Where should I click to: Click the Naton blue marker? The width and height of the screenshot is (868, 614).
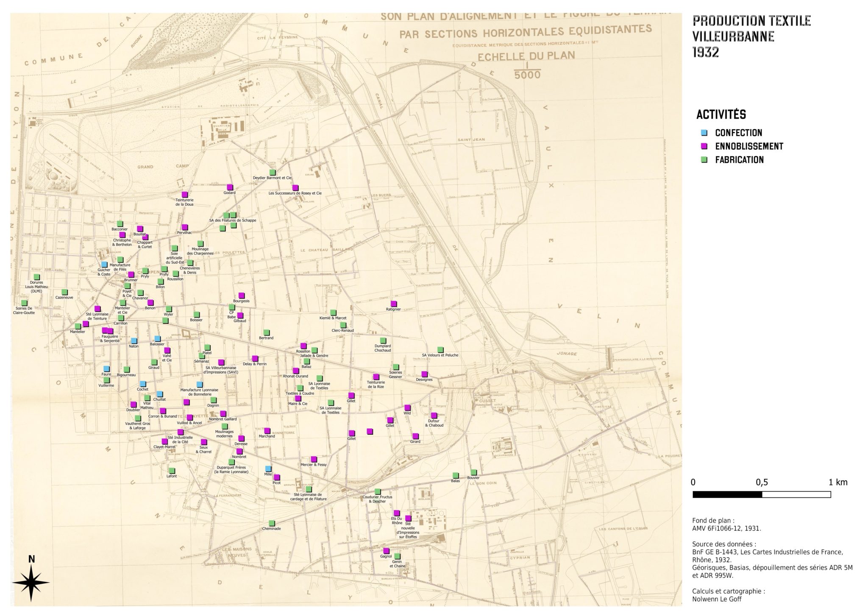(x=134, y=340)
